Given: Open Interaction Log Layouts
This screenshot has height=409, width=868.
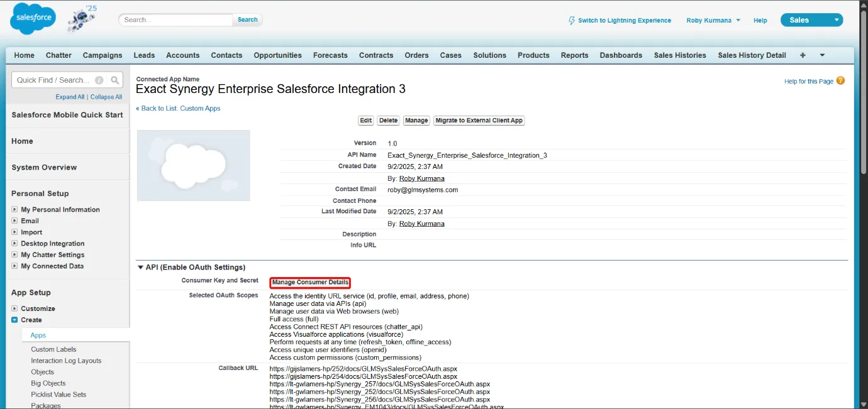Looking at the screenshot, I should point(66,361).
